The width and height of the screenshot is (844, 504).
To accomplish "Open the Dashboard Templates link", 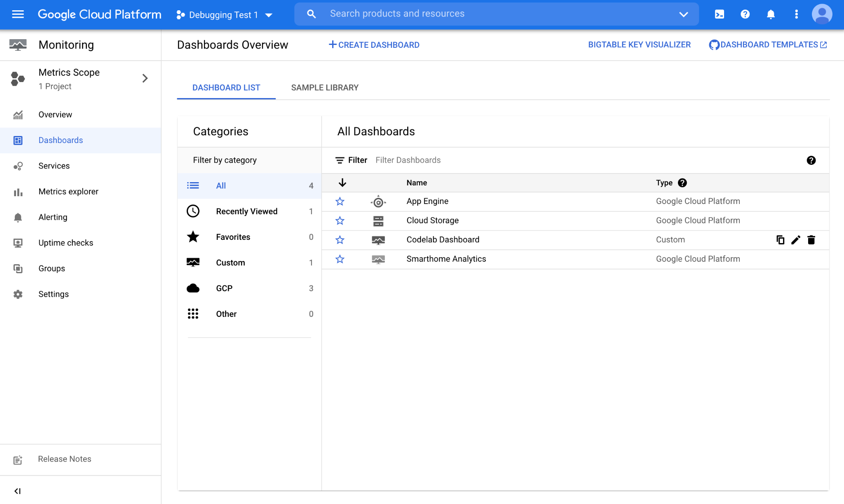I will click(768, 45).
